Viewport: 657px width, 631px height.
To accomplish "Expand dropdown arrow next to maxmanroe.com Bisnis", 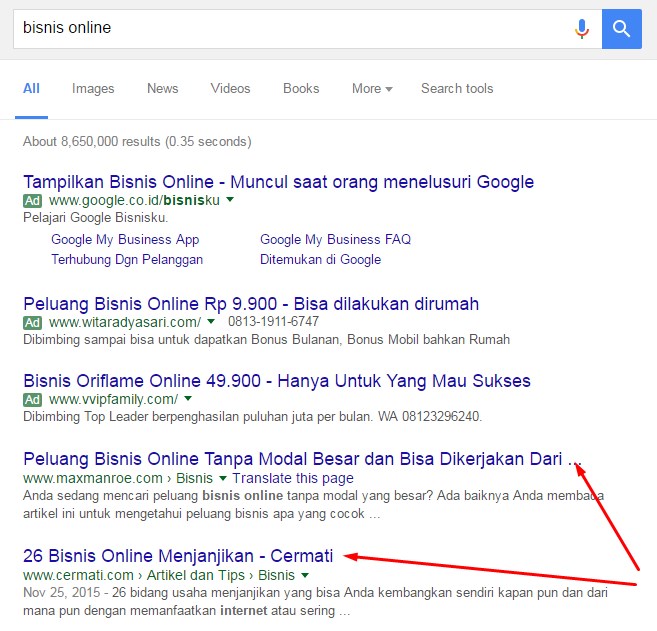I will pos(223,478).
